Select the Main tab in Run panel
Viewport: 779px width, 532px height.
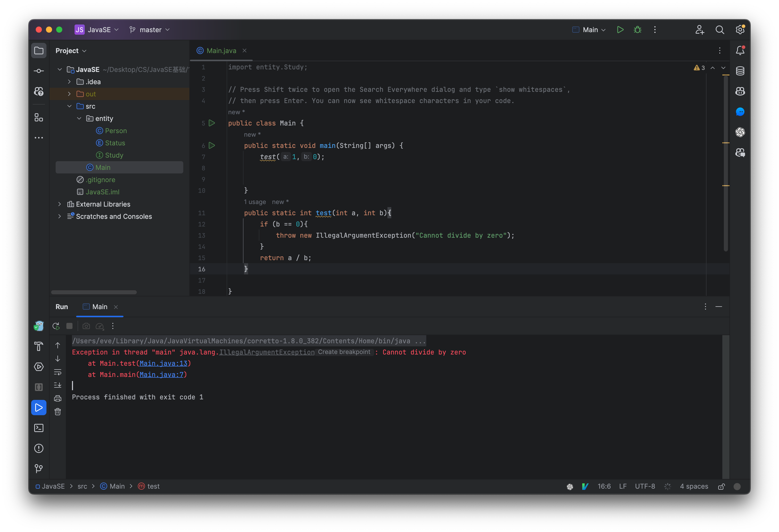100,307
